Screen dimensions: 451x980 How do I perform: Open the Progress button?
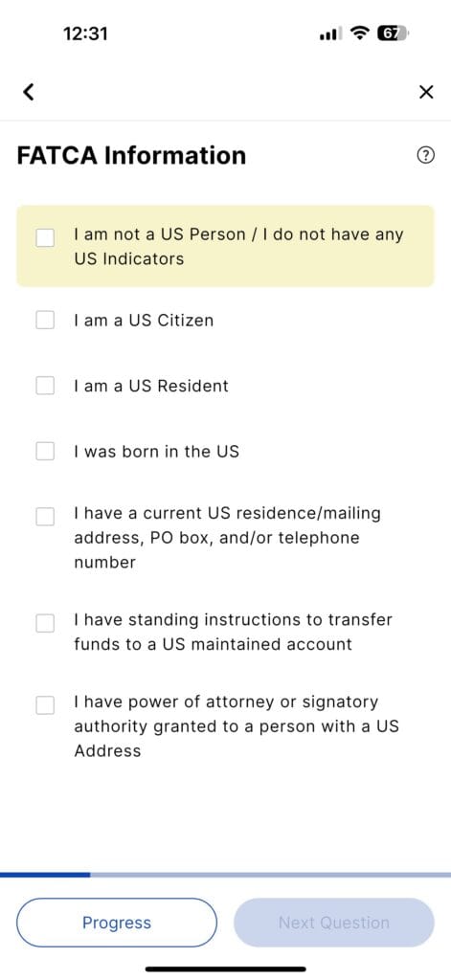117,923
